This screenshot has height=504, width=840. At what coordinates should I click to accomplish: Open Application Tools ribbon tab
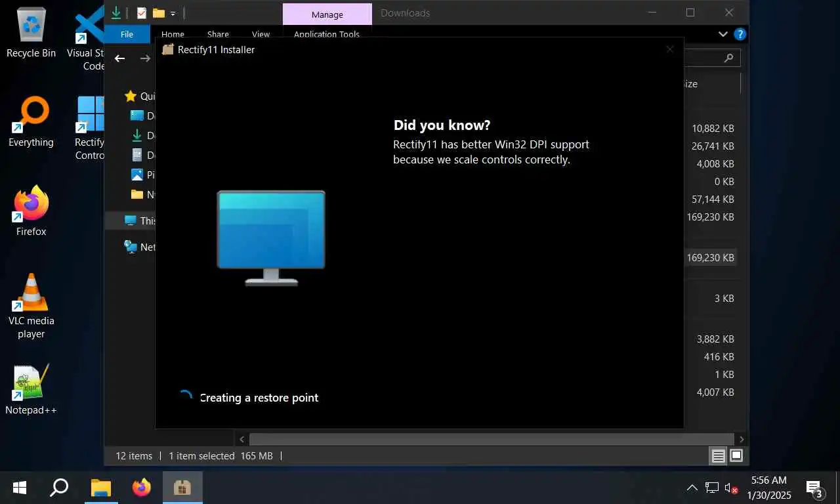[327, 34]
